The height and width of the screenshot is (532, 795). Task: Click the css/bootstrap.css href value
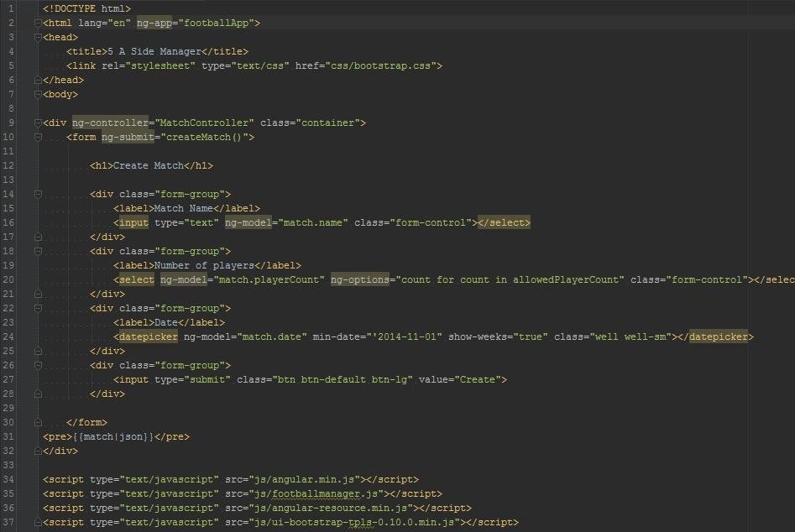click(380, 65)
